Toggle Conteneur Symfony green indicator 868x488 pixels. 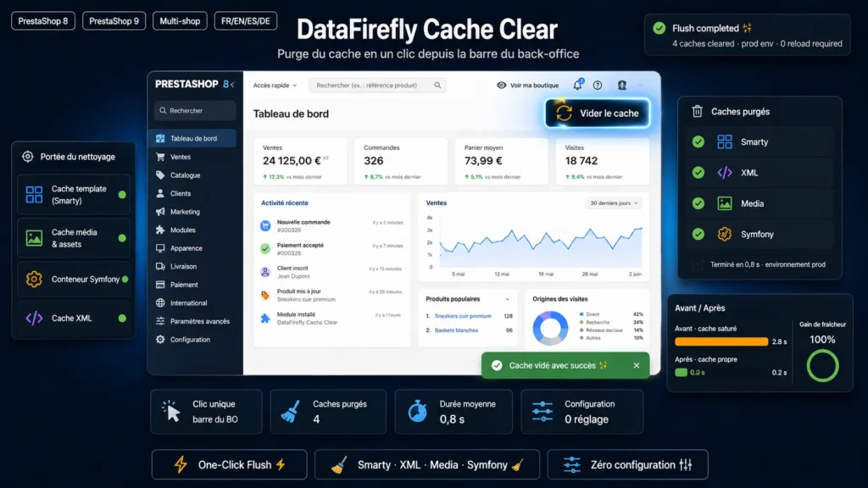125,280
